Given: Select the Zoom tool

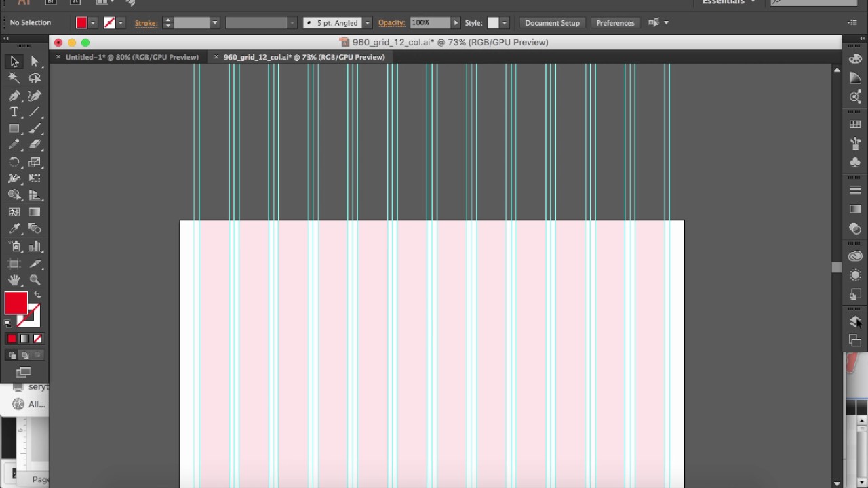Looking at the screenshot, I should pyautogui.click(x=35, y=280).
